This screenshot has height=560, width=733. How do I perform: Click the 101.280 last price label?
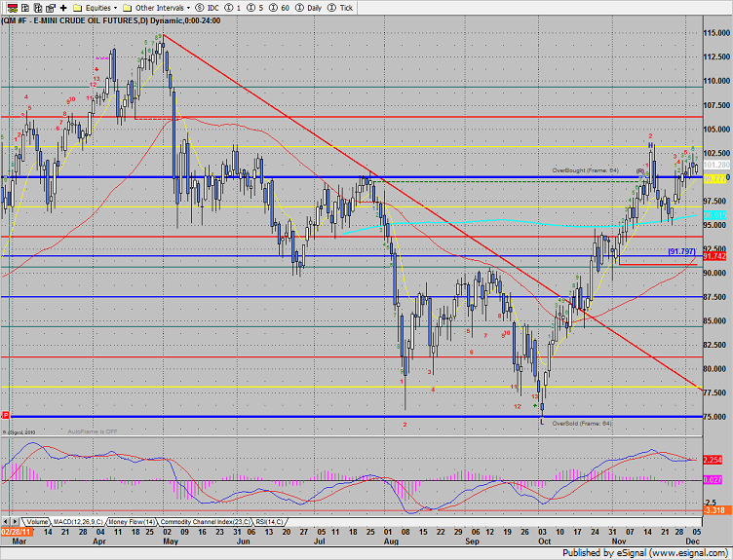pos(716,165)
